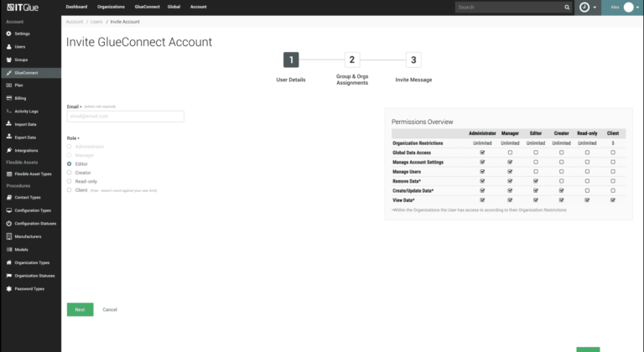Click the Password Types asterisk icon
Screen dimensions: 644x352
tap(8, 289)
